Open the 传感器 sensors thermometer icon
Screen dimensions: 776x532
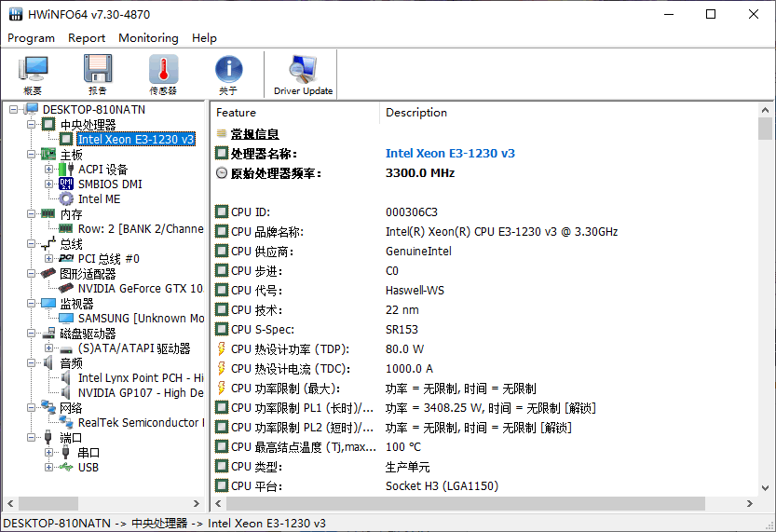(x=163, y=75)
